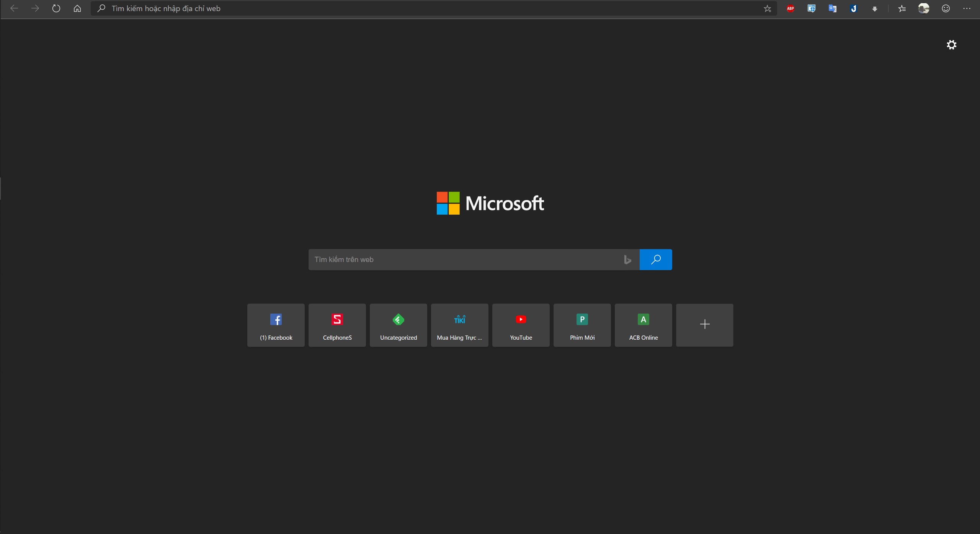The image size is (980, 534).
Task: Open the ACB Online quick link
Action: click(644, 326)
